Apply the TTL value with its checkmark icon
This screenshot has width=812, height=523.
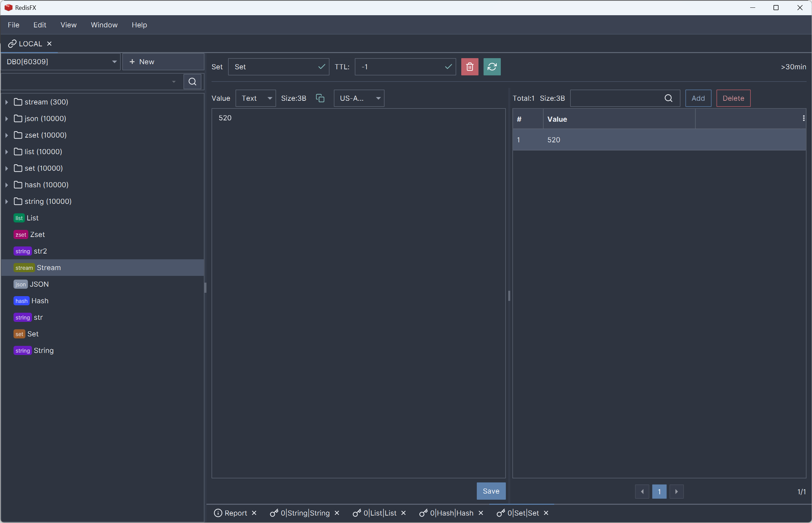point(448,67)
